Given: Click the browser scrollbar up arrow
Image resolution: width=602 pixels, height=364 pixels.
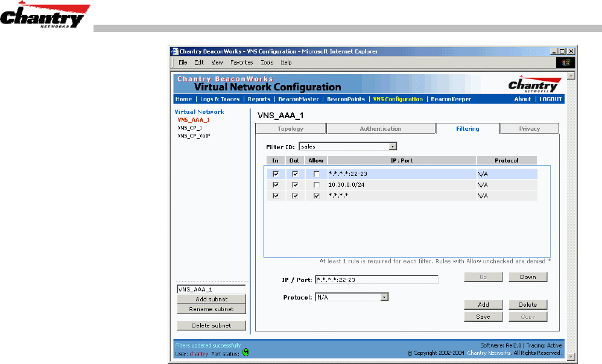Looking at the screenshot, I should click(x=571, y=76).
